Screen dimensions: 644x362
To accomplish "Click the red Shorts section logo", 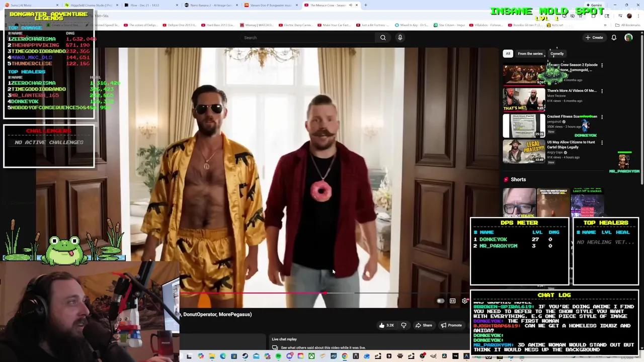I will (x=506, y=179).
